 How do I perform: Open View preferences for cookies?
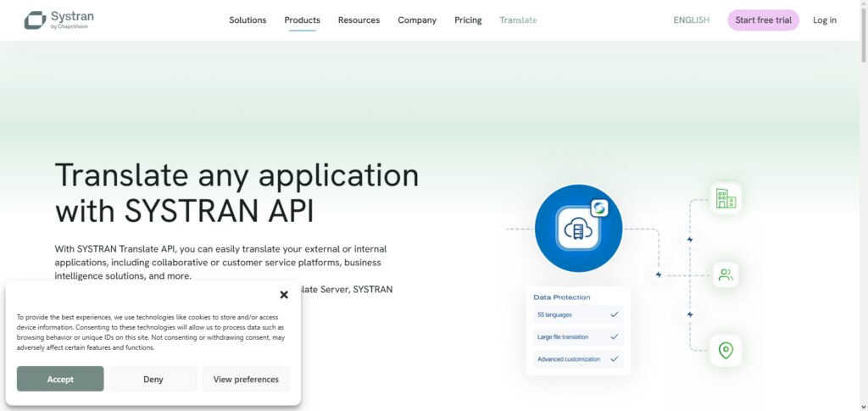point(246,379)
